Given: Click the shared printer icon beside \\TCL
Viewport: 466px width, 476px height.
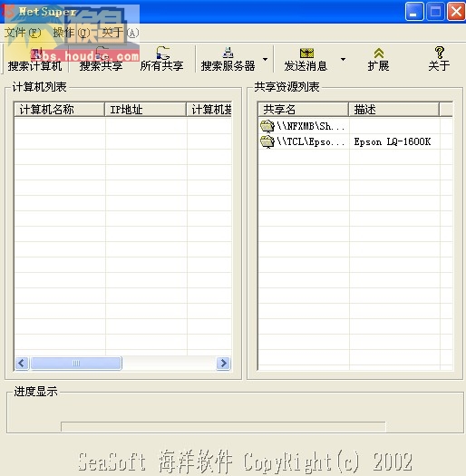Looking at the screenshot, I should tap(267, 141).
